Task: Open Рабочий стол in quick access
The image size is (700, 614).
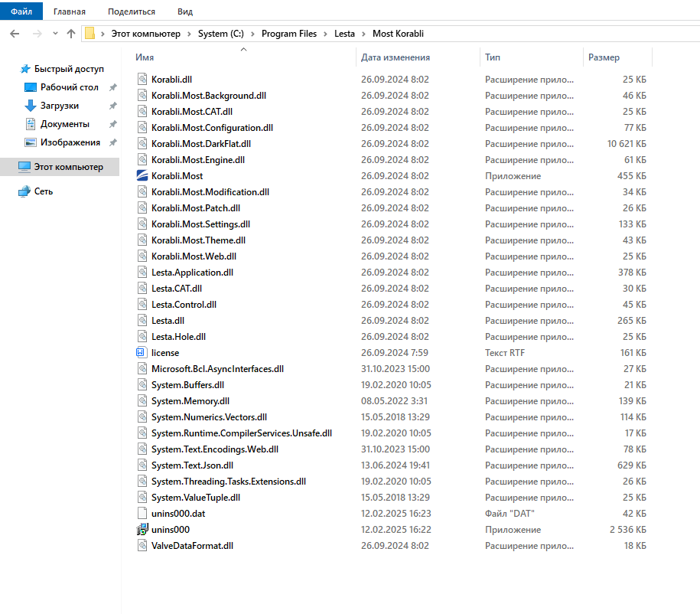Action: (x=69, y=87)
